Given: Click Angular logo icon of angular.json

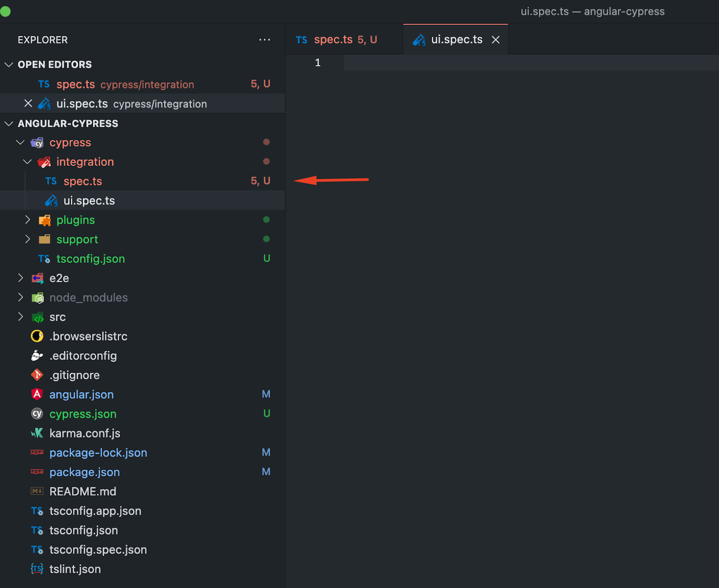Looking at the screenshot, I should (37, 394).
